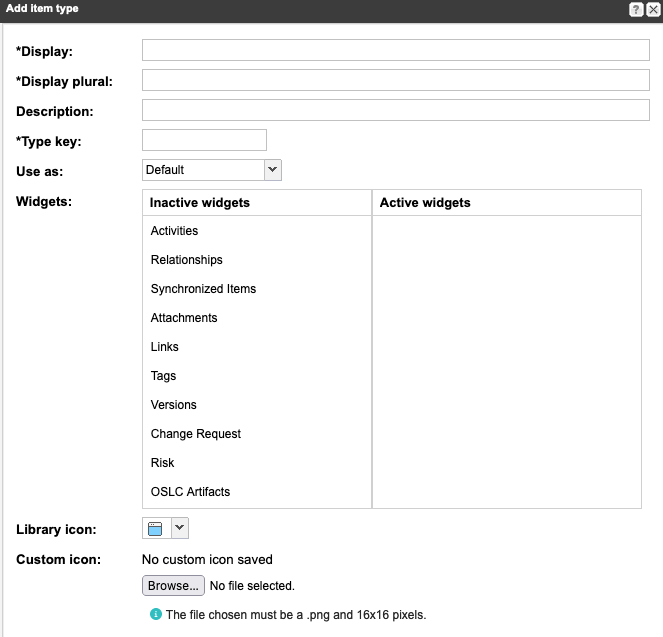The width and height of the screenshot is (663, 637).
Task: Select the Change Request widget
Action: click(x=196, y=434)
